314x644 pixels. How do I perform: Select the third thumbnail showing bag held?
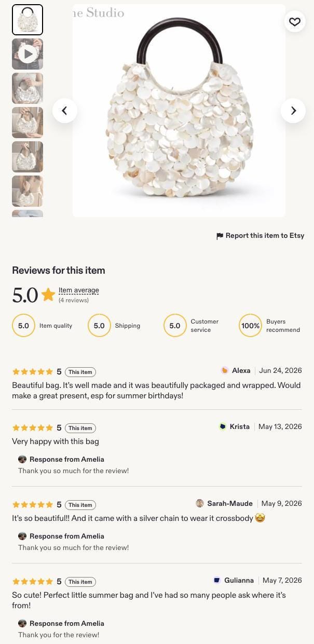pos(28,88)
